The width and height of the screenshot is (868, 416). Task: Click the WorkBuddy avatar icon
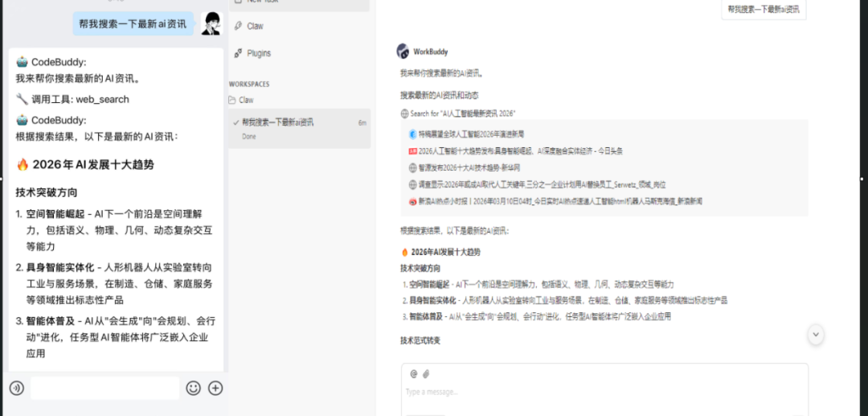(403, 51)
